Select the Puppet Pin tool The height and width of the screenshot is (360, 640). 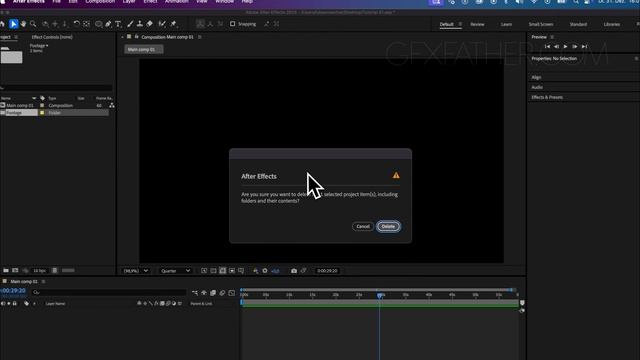coord(173,24)
